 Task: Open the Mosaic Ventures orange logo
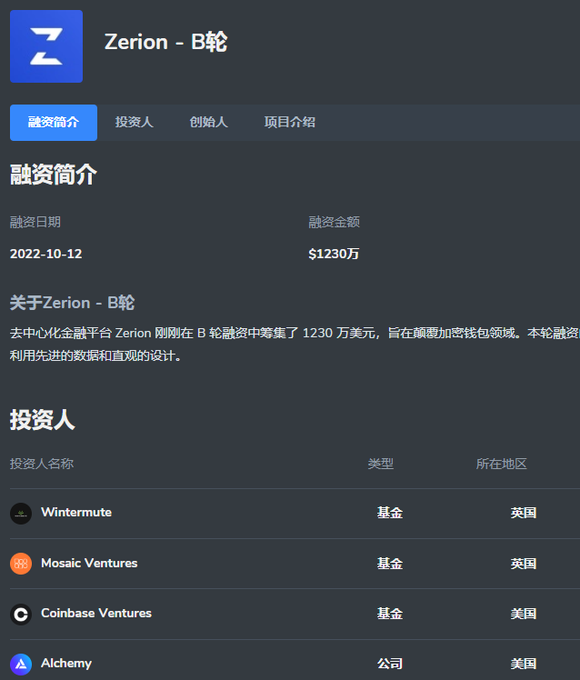21,564
